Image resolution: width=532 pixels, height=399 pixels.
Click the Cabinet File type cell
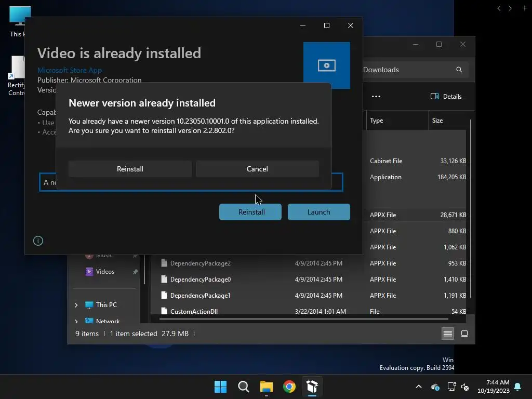click(x=386, y=161)
